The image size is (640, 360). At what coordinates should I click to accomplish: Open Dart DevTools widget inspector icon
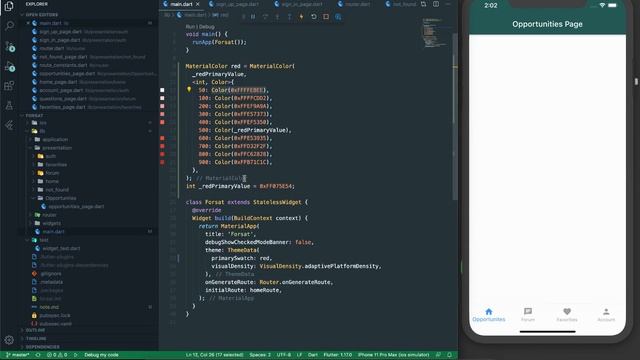click(x=338, y=17)
